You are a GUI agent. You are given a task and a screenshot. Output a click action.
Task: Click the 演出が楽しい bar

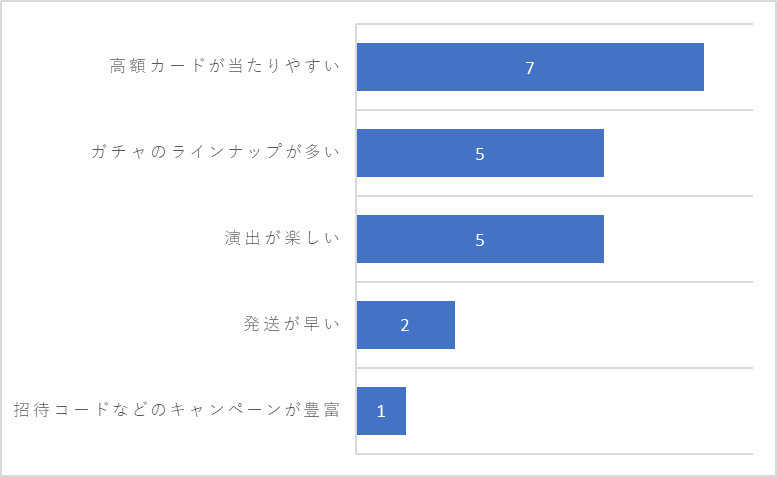coord(480,239)
